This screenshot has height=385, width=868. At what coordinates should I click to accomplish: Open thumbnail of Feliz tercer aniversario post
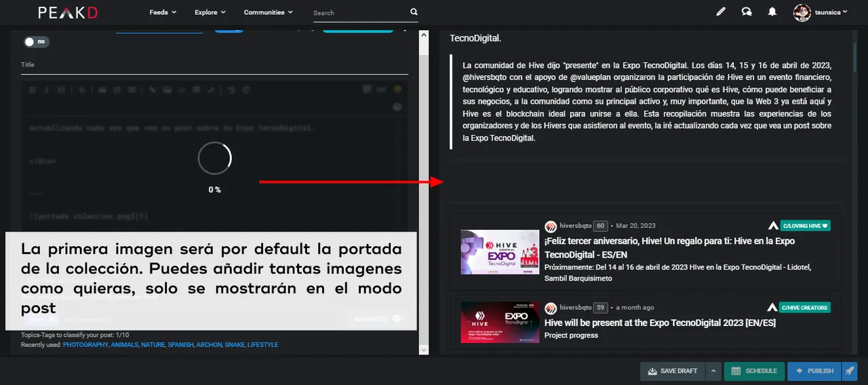click(500, 252)
